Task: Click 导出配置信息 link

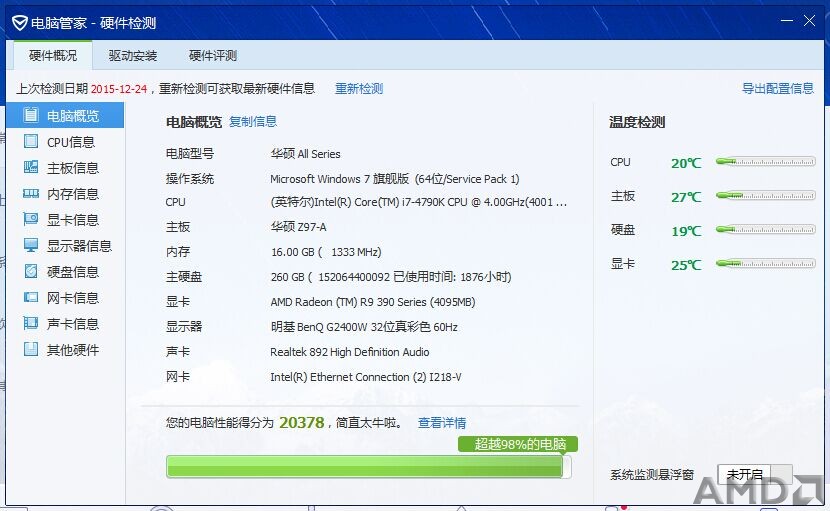Action: (x=778, y=88)
